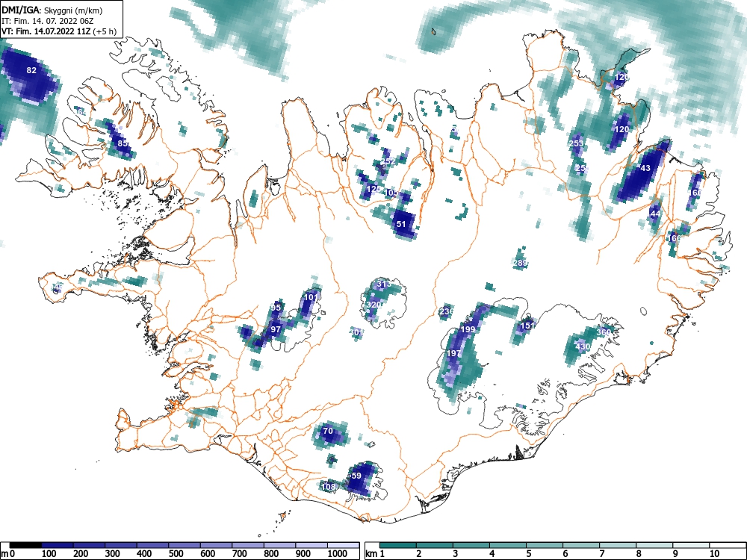Click the 197 visibility value
The image size is (747, 560).
(x=453, y=353)
